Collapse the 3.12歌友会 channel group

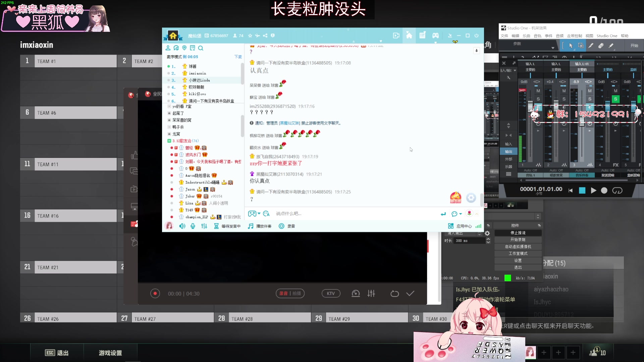(x=169, y=141)
